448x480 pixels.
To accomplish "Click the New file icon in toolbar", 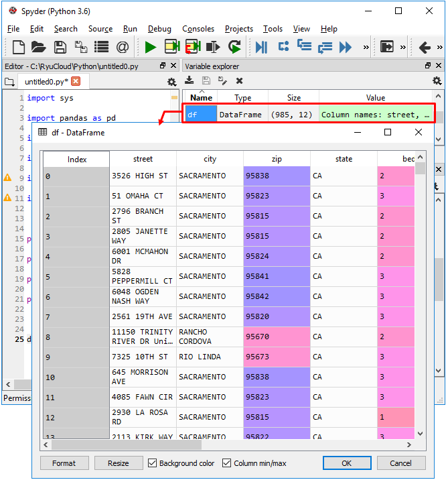I will (x=19, y=47).
